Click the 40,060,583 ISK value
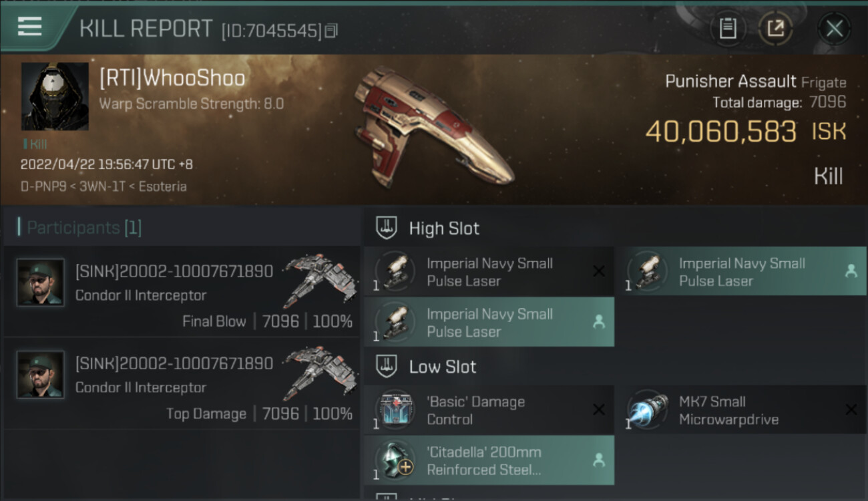 coord(745,132)
